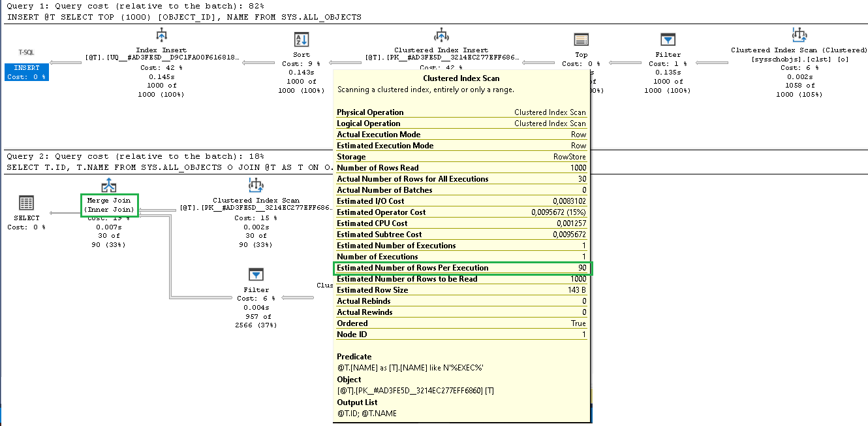868x426 pixels.
Task: Click the 'Estimated Row Size' row
Action: point(461,290)
